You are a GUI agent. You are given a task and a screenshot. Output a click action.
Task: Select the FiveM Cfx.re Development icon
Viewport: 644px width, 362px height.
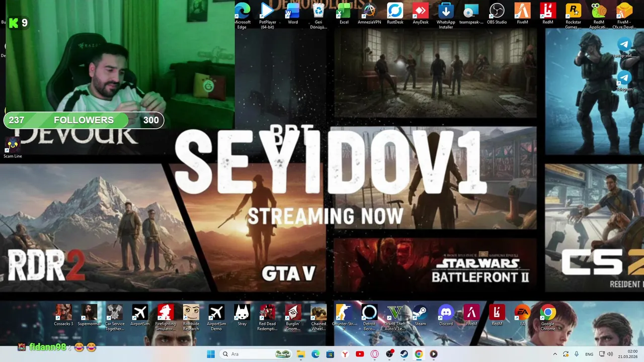pos(624,15)
